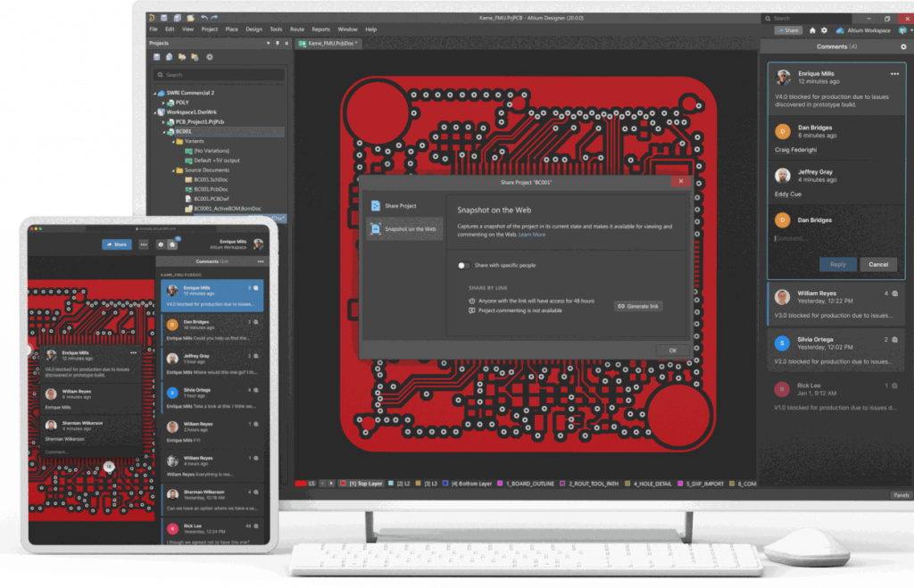Click Reply button under comment
914x588 pixels.
[x=837, y=265]
